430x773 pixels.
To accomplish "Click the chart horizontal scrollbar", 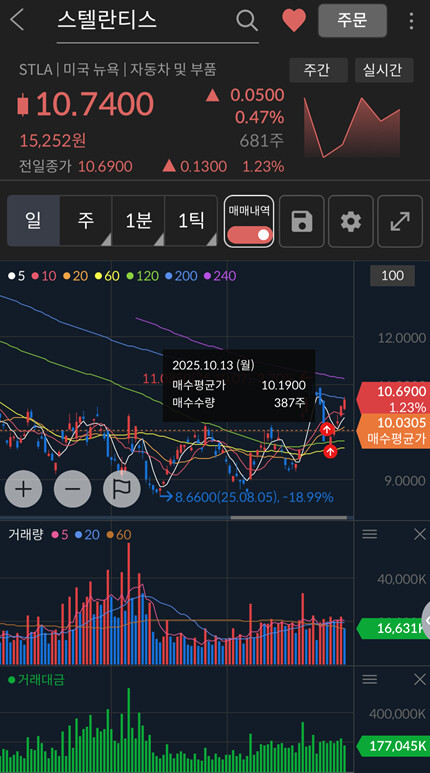I will (x=289, y=518).
